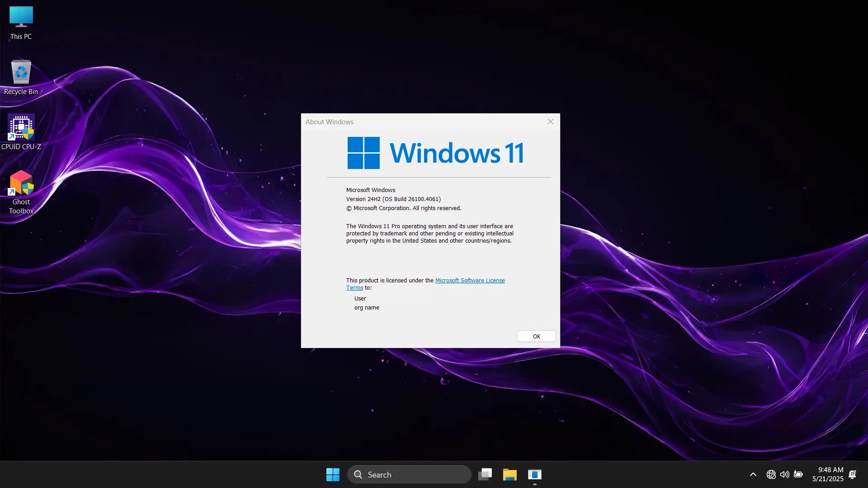
Task: Open Microsoft Software License Terms link
Action: (470, 280)
